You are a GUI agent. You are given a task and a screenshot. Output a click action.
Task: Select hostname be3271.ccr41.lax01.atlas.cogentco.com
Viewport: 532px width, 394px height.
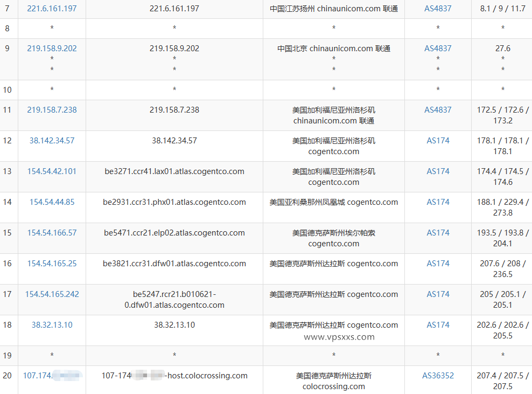[174, 171]
